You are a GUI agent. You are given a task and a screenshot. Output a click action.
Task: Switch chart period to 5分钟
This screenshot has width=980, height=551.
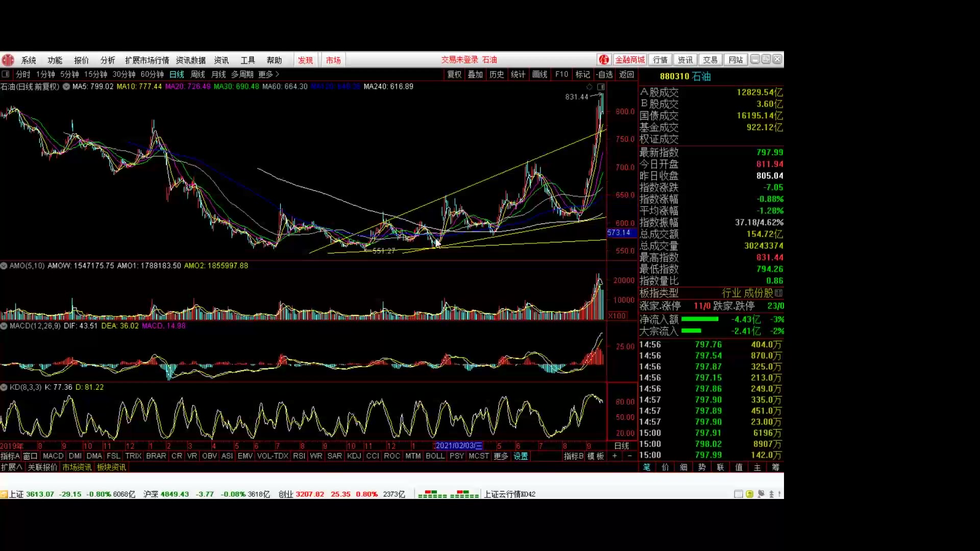[70, 74]
